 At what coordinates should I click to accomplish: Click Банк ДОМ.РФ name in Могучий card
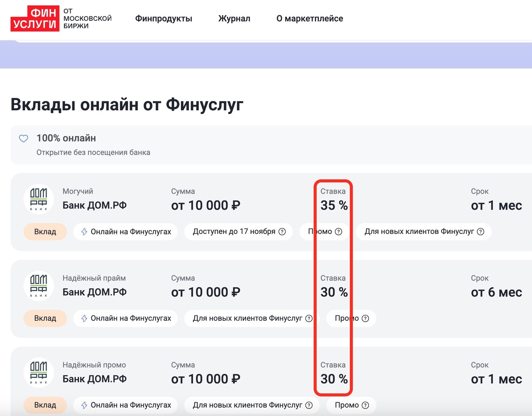[x=94, y=206]
